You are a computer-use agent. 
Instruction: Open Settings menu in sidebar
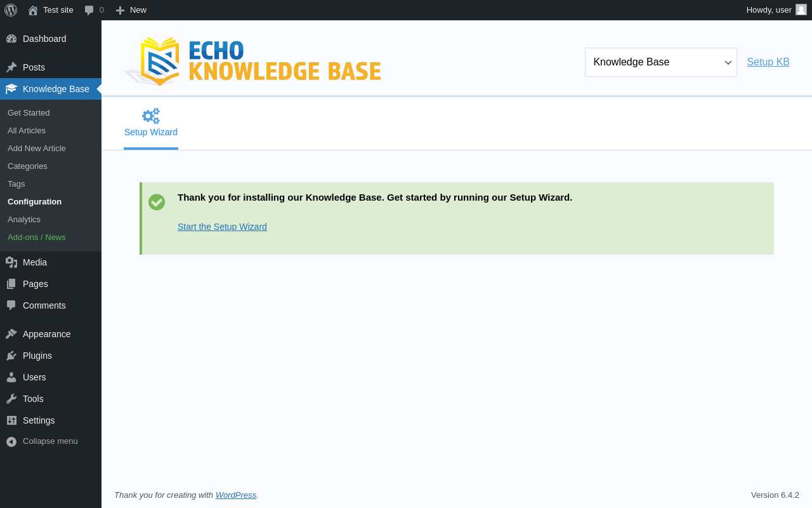(x=51, y=420)
